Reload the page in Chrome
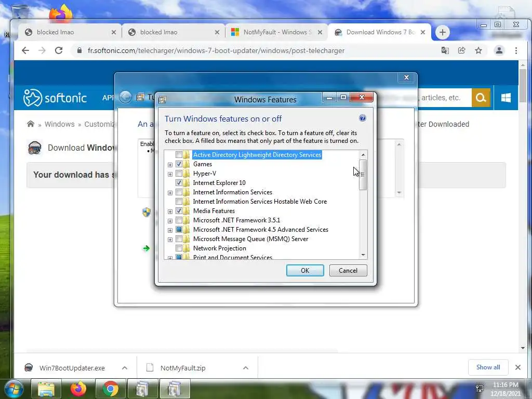The width and height of the screenshot is (532, 399). click(x=59, y=50)
